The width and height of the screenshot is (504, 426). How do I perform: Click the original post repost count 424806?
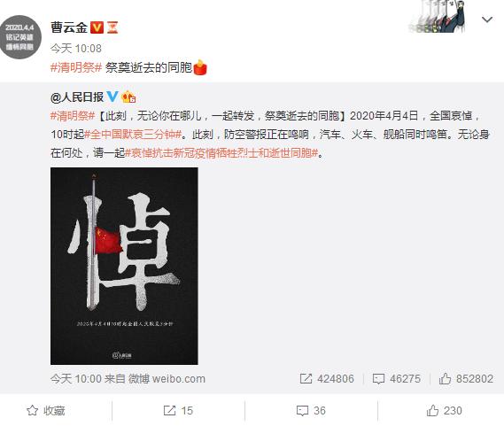point(327,379)
